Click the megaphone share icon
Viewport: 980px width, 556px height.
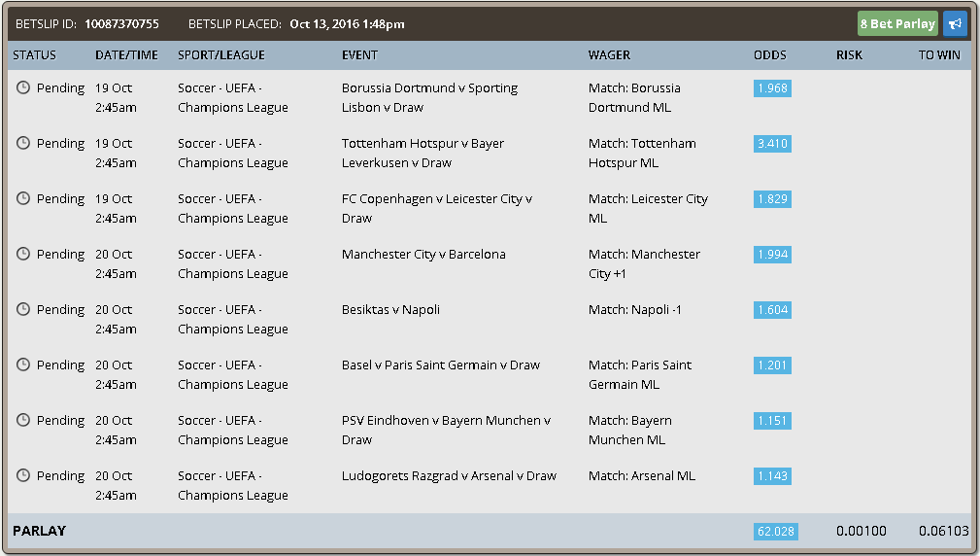coord(955,23)
